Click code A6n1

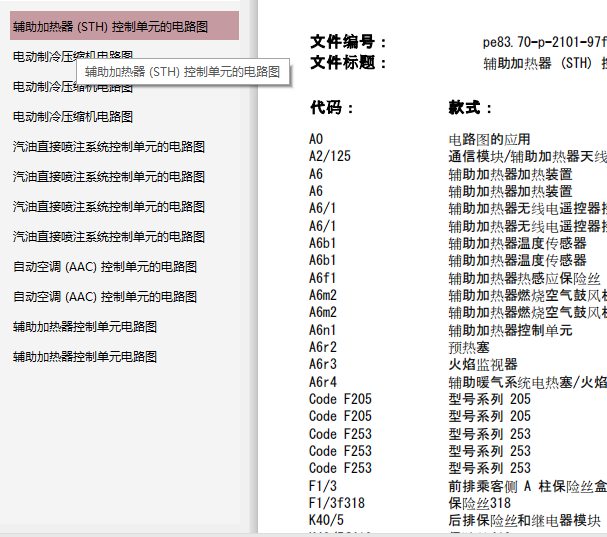click(322, 330)
